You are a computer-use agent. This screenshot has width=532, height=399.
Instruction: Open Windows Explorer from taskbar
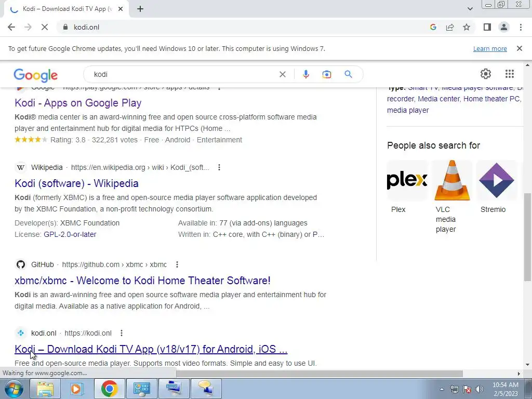45,389
